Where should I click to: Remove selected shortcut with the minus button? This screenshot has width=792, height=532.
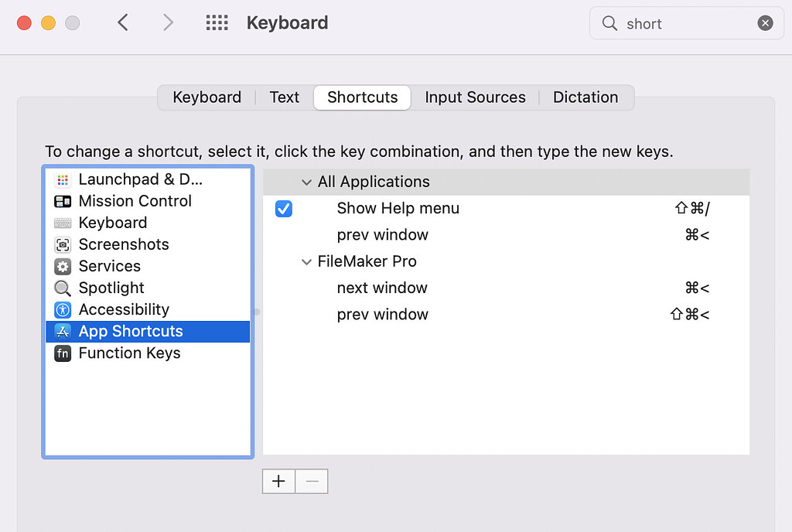pos(312,481)
